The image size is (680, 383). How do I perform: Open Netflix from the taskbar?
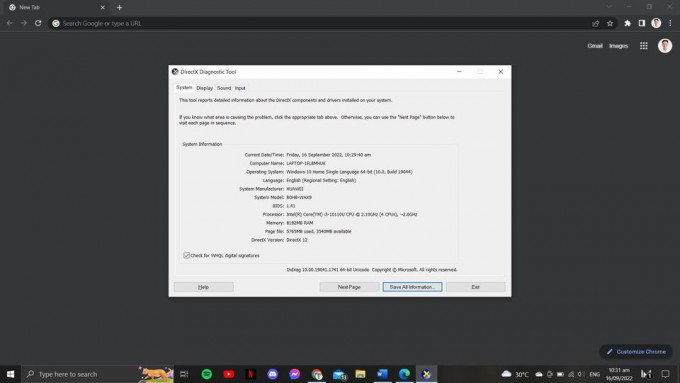click(x=251, y=374)
